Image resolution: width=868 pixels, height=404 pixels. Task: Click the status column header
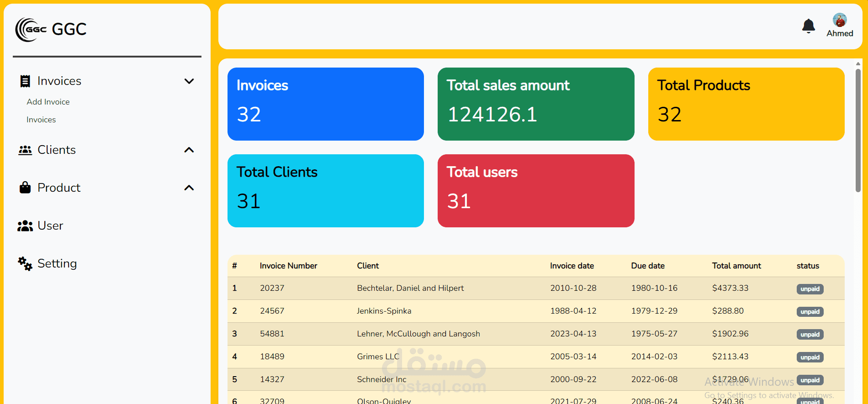[x=808, y=266]
